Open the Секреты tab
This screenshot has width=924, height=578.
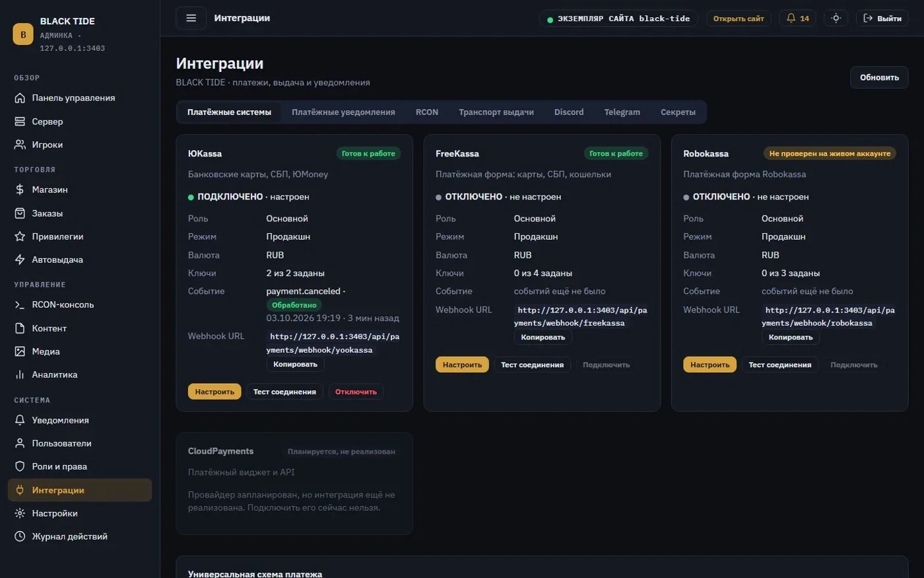pyautogui.click(x=678, y=112)
